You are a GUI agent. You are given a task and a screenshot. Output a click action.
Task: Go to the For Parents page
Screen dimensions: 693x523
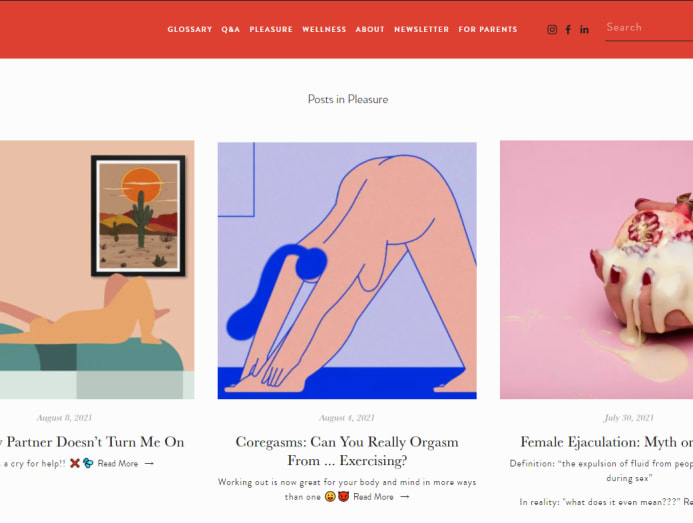click(487, 30)
